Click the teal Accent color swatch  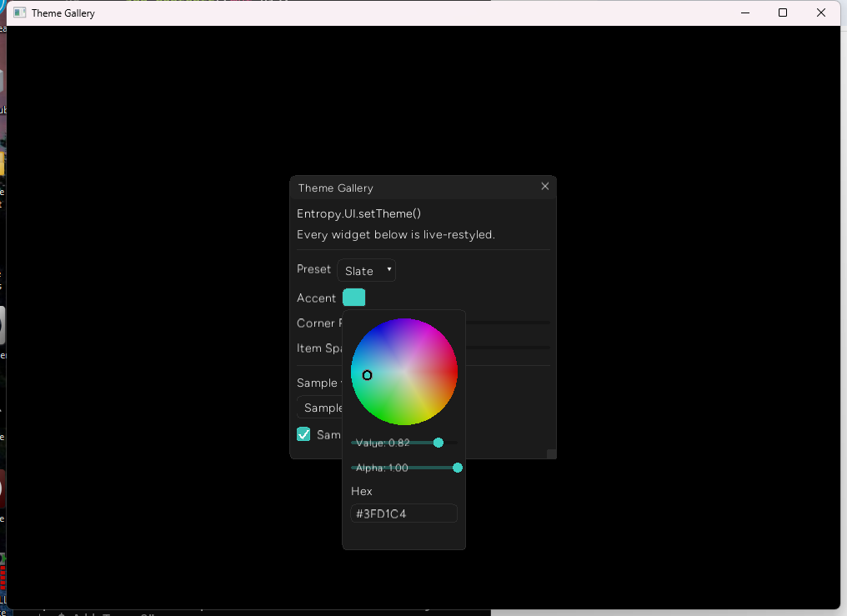[x=353, y=298]
